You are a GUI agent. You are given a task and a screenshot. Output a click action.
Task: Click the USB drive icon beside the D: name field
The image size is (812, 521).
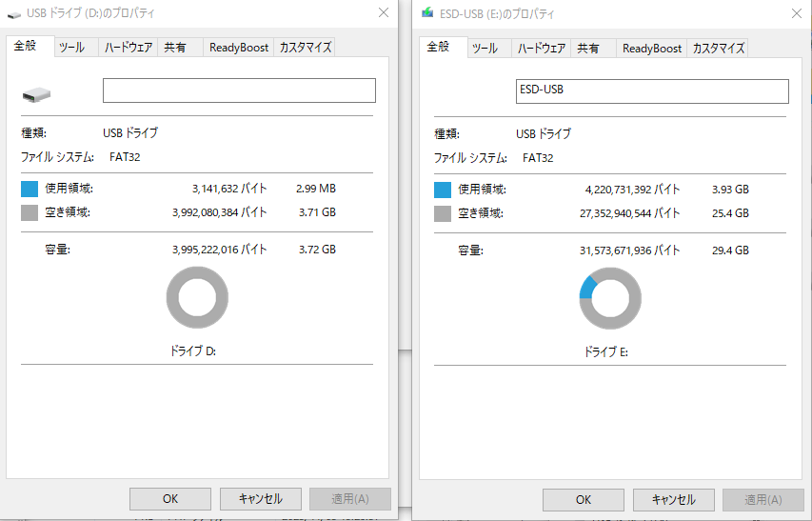(x=38, y=93)
